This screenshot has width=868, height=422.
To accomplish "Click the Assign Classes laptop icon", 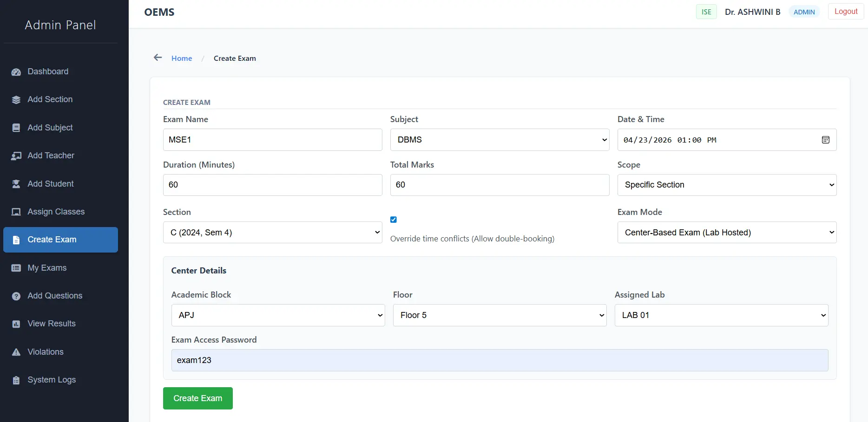I will pos(16,212).
